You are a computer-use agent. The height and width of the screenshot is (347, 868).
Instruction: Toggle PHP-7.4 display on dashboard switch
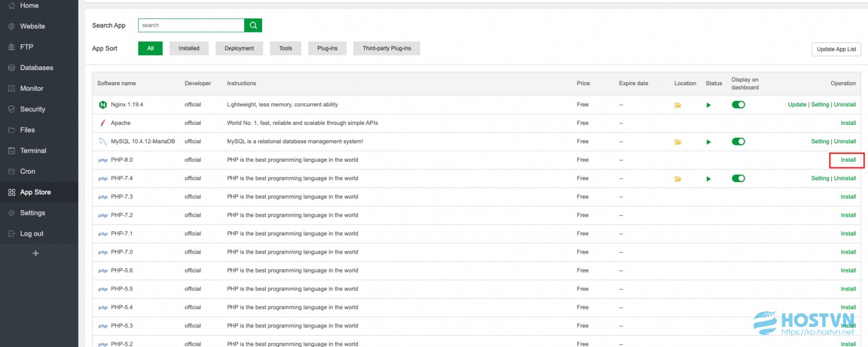[x=738, y=179]
